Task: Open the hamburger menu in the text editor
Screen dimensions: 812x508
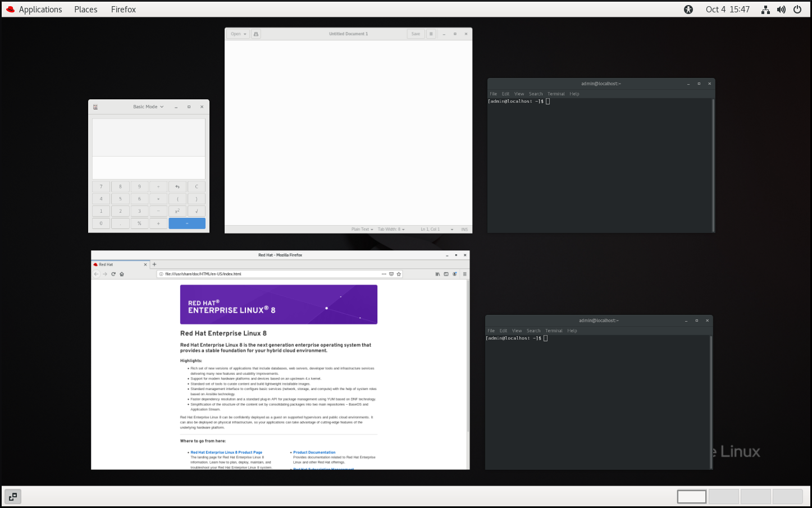Action: (431, 34)
